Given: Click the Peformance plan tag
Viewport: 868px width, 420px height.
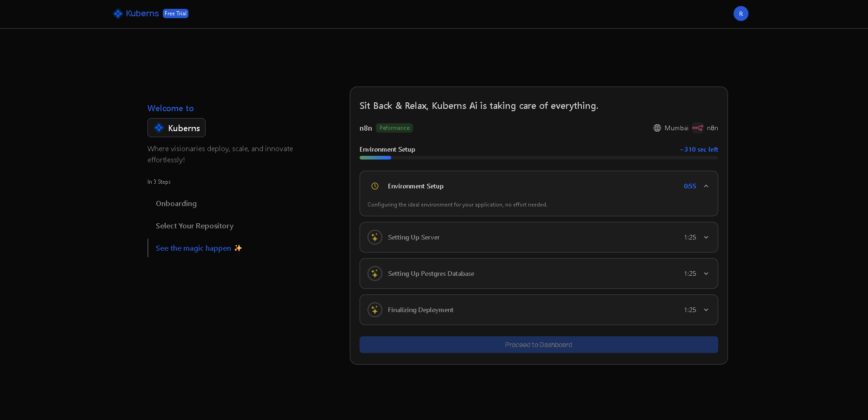Looking at the screenshot, I should click(x=394, y=128).
